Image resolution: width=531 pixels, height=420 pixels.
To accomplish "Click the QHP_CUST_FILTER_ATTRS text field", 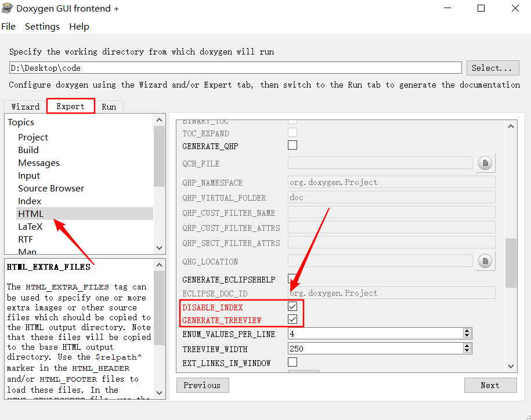I will pos(392,227).
